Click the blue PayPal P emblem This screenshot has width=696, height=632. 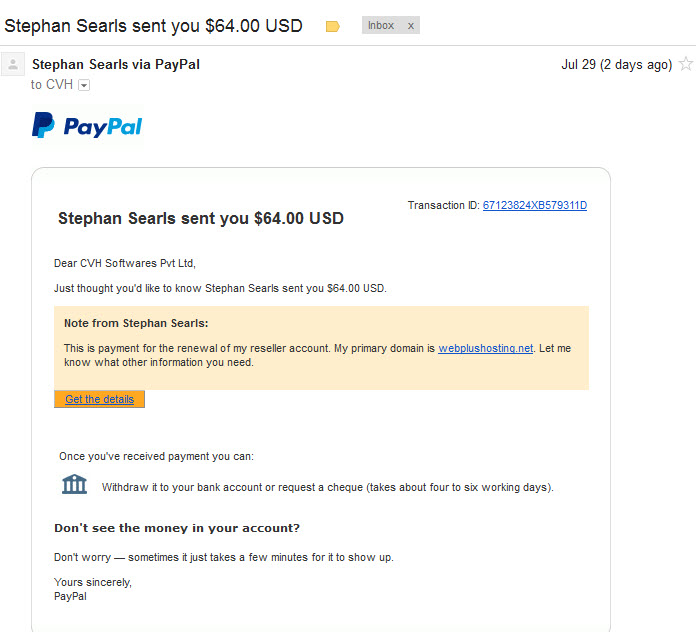[43, 125]
